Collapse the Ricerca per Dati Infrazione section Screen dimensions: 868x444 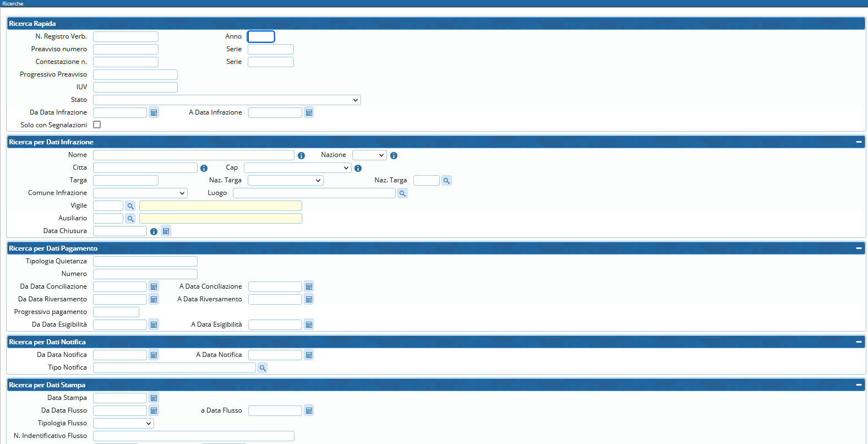pyautogui.click(x=858, y=142)
